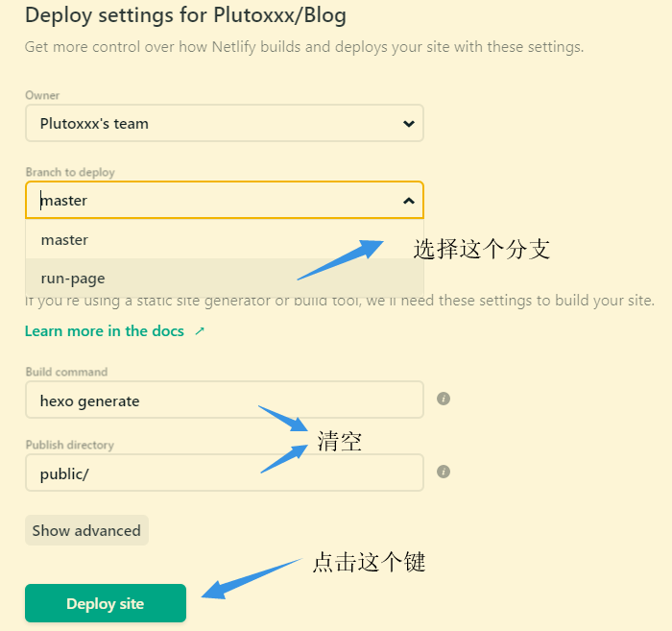This screenshot has height=631, width=672.
Task: Focus the Build command field containing hexo generate
Action: tap(224, 400)
